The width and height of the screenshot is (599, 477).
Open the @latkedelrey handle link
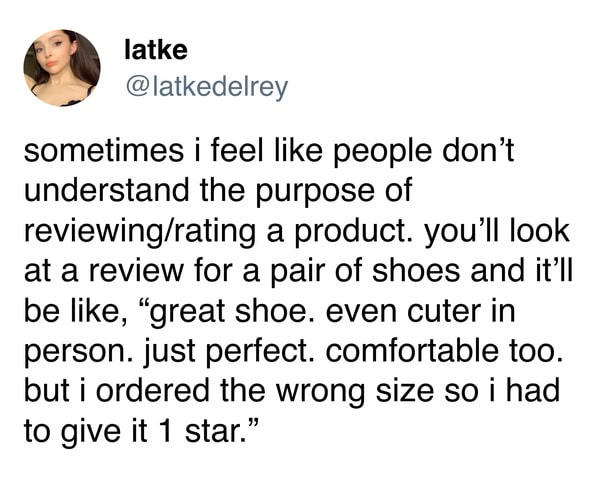click(206, 87)
